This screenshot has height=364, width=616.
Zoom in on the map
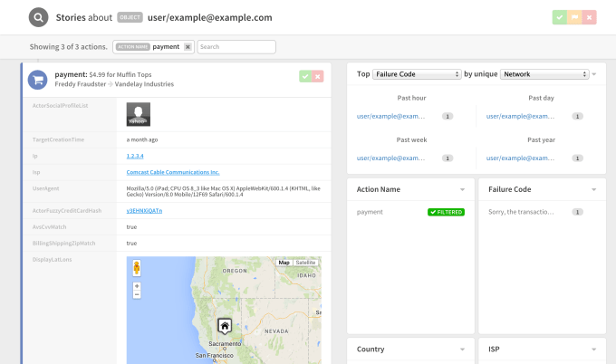(137, 285)
